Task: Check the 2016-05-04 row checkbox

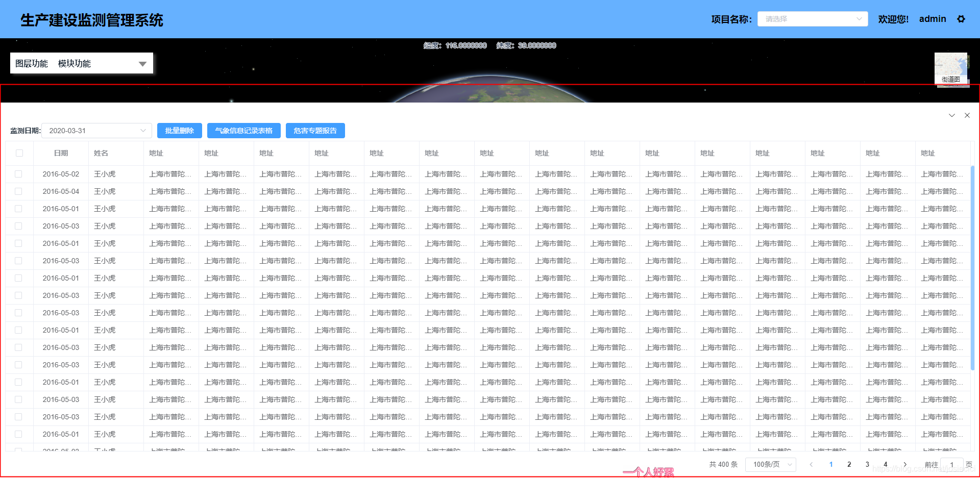Action: (x=18, y=191)
